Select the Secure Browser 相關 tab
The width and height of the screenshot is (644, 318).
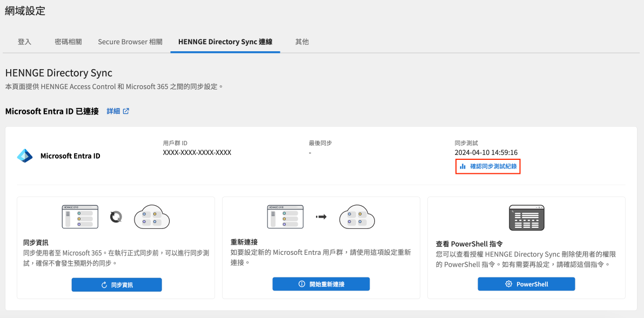coord(130,42)
